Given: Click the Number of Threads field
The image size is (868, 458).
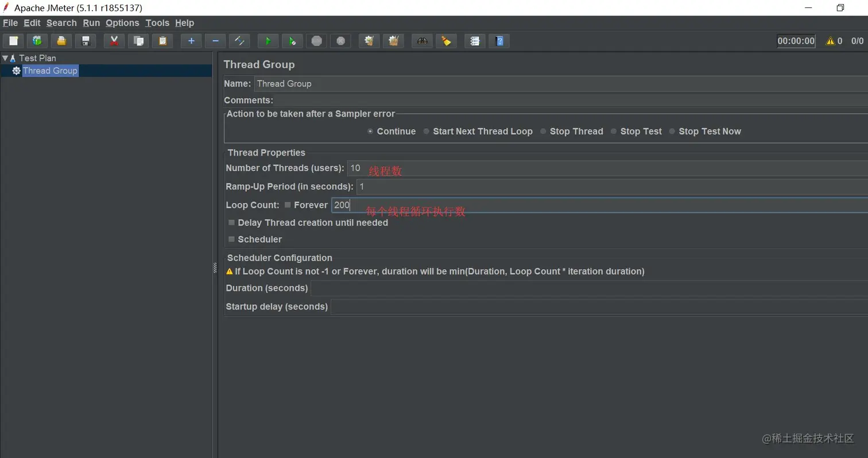Looking at the screenshot, I should (x=607, y=168).
